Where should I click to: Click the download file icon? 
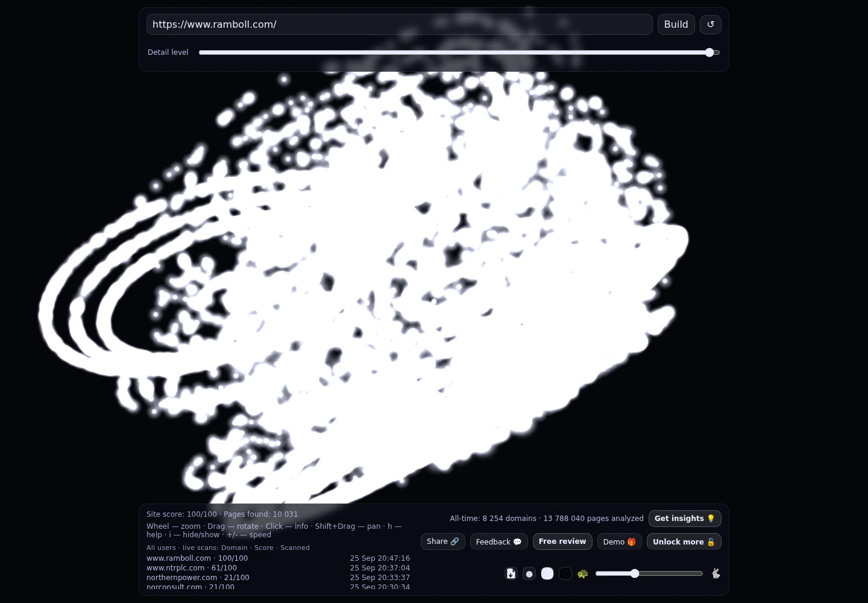click(x=511, y=573)
